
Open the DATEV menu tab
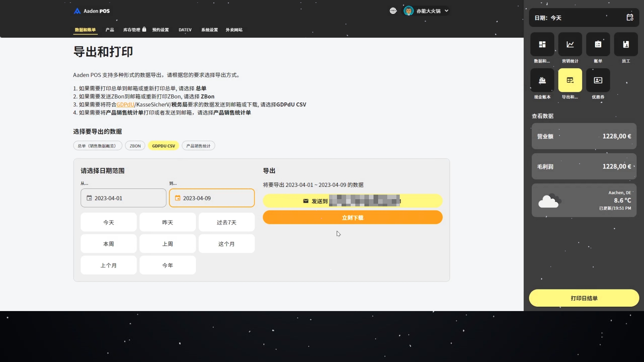[x=185, y=30]
